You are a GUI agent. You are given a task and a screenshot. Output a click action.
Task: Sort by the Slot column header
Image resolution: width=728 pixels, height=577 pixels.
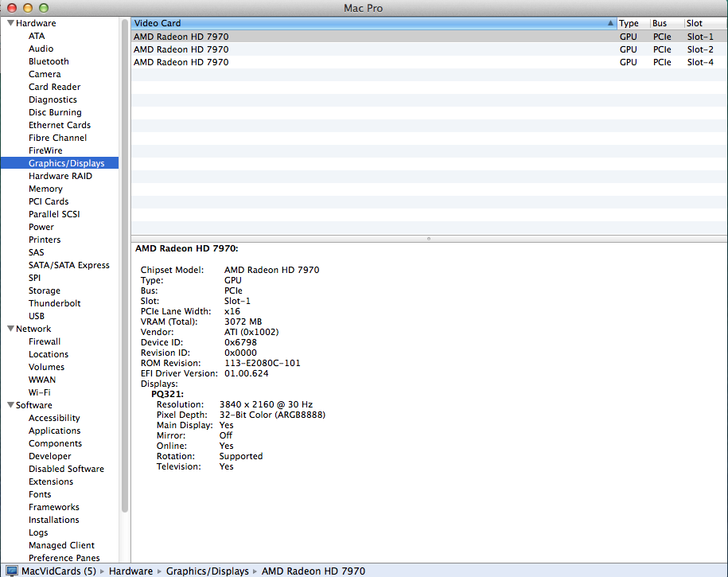point(706,23)
